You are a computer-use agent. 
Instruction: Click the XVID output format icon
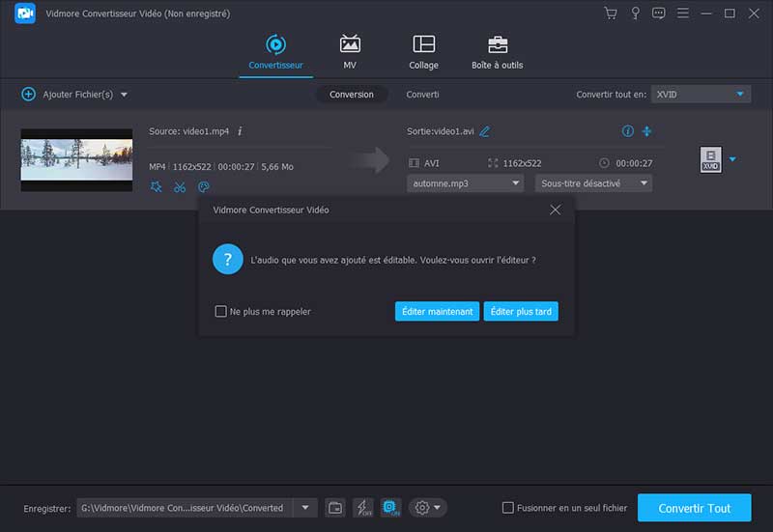click(710, 159)
